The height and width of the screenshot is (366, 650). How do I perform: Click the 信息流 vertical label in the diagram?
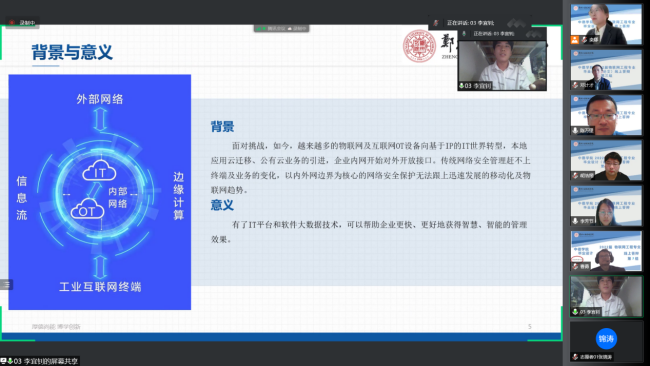(x=22, y=198)
